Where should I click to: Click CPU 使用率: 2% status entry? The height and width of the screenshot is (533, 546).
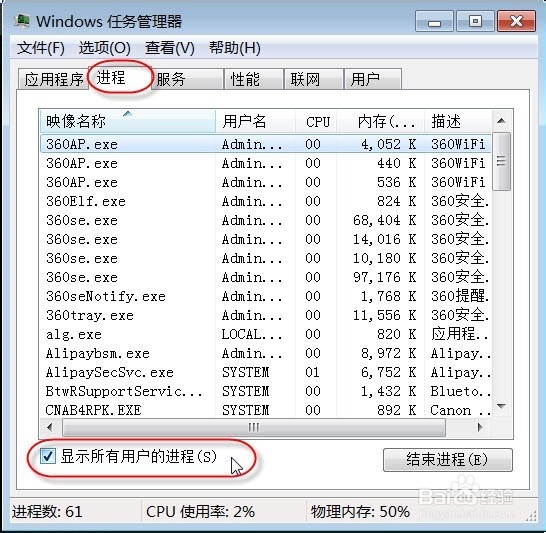[x=200, y=512]
